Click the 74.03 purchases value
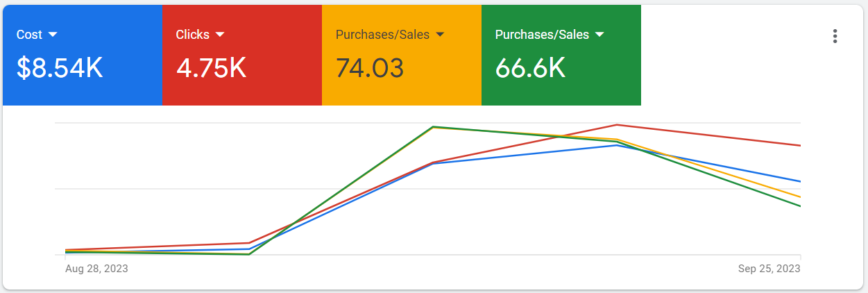 point(370,68)
